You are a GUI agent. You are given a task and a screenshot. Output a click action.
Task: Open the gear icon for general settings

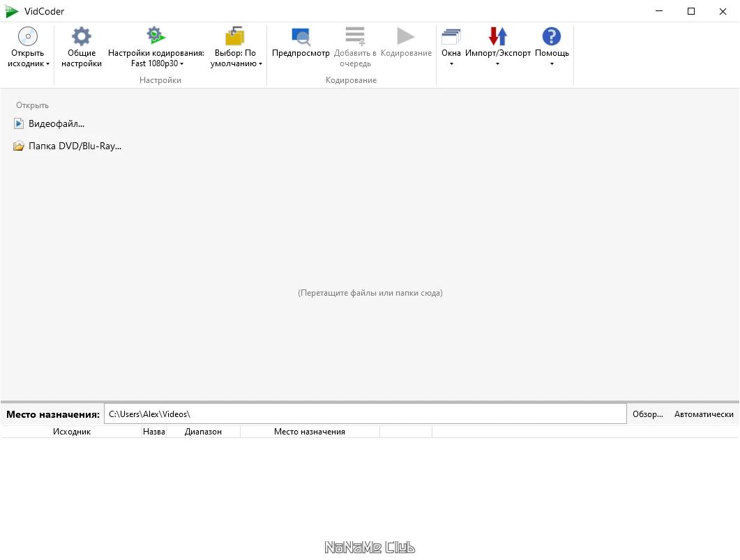pyautogui.click(x=81, y=36)
